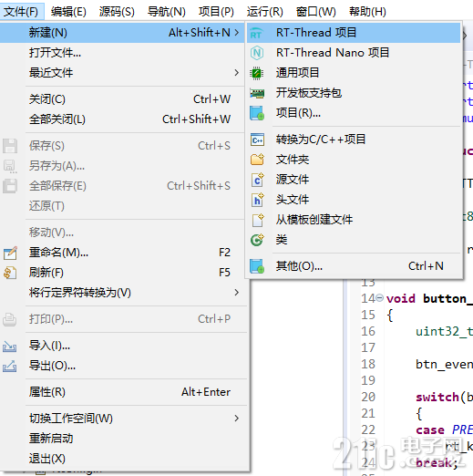Click the refresh 刷新 icon
The width and height of the screenshot is (473, 476).
coord(10,273)
